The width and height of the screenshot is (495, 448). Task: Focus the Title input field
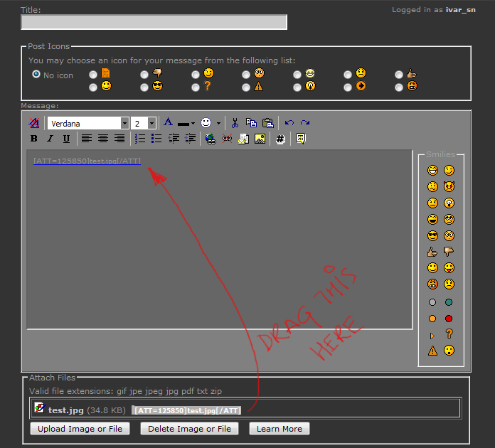click(154, 22)
